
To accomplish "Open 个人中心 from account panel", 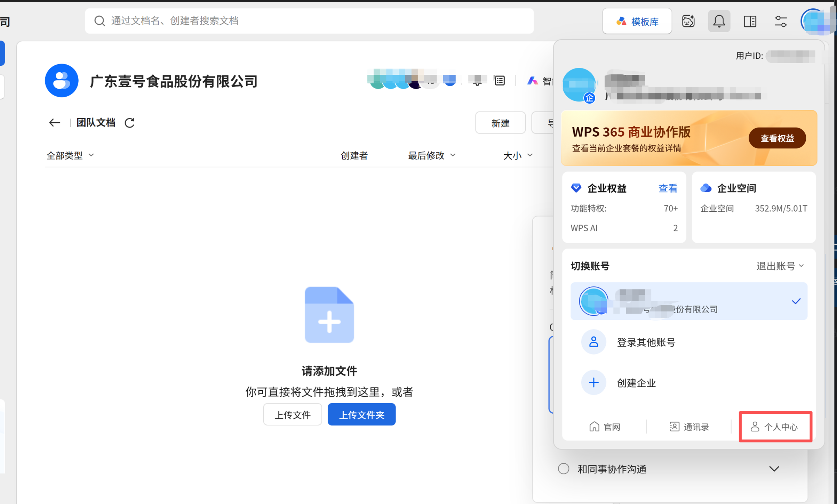I will (x=775, y=426).
